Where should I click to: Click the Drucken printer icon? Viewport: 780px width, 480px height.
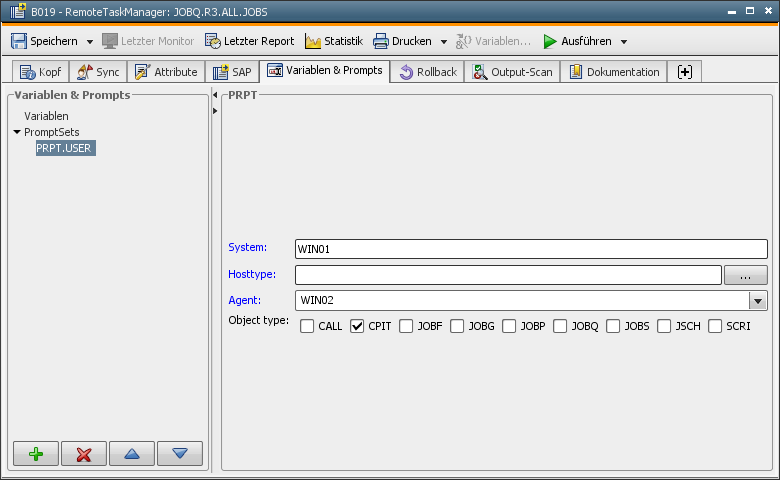pos(381,41)
